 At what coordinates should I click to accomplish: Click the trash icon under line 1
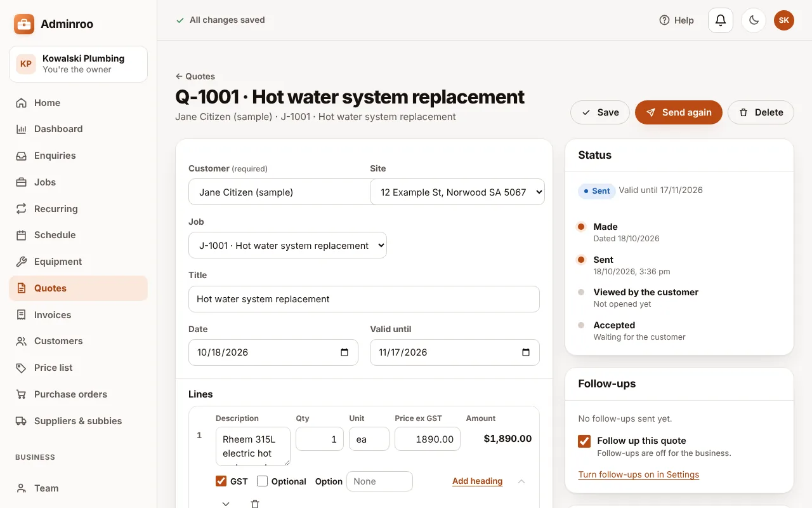point(255,504)
